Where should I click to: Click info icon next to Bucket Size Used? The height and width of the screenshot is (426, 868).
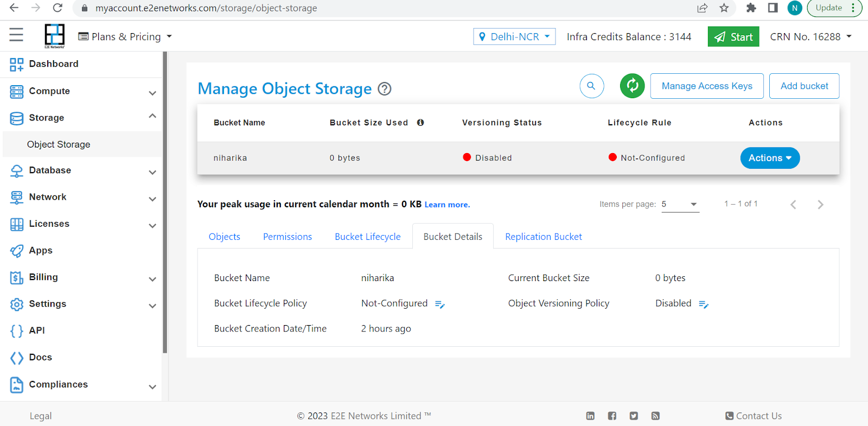click(420, 123)
